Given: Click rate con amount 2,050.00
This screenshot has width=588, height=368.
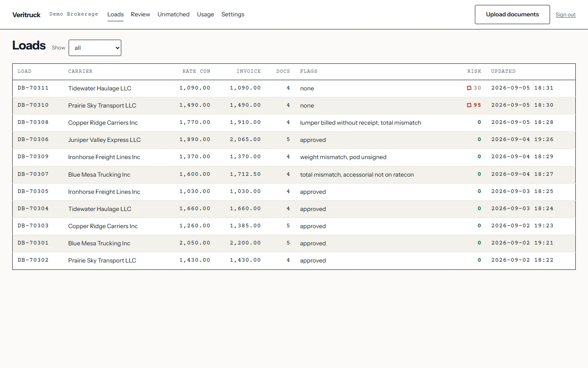Looking at the screenshot, I should coord(195,243).
